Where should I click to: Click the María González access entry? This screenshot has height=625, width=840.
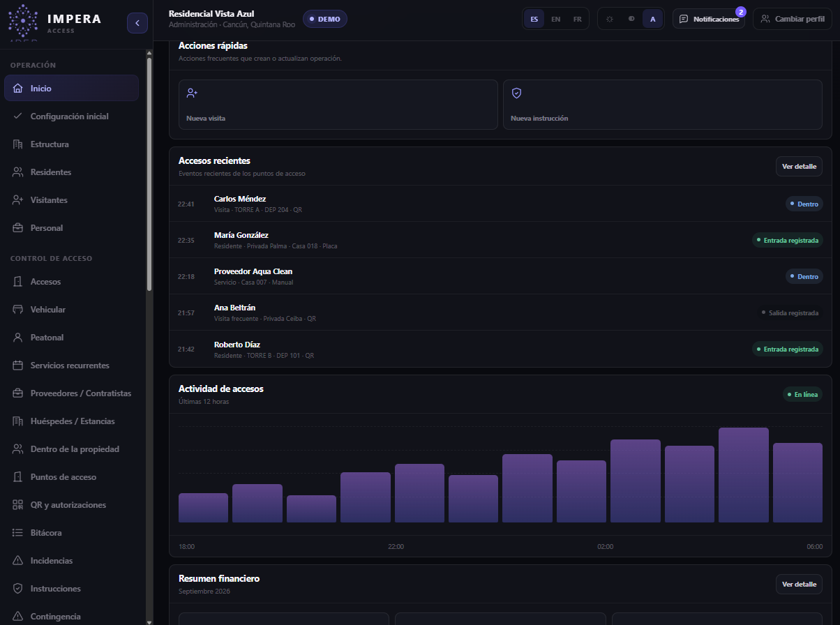(500, 240)
